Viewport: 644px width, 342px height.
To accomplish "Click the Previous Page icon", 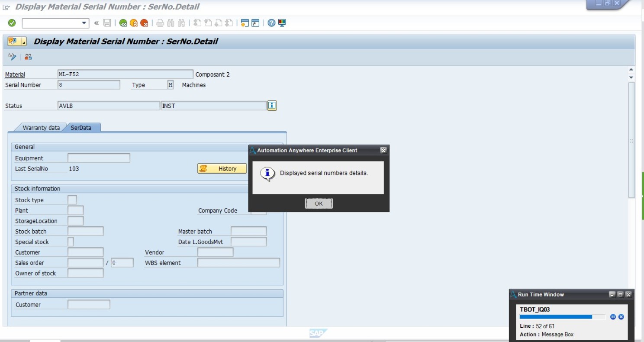I will (208, 23).
